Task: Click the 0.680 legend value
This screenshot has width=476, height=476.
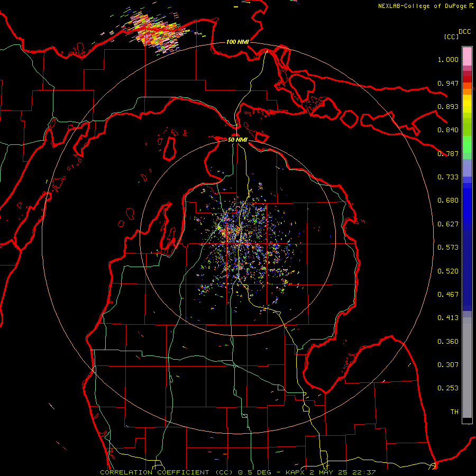Action: click(448, 200)
